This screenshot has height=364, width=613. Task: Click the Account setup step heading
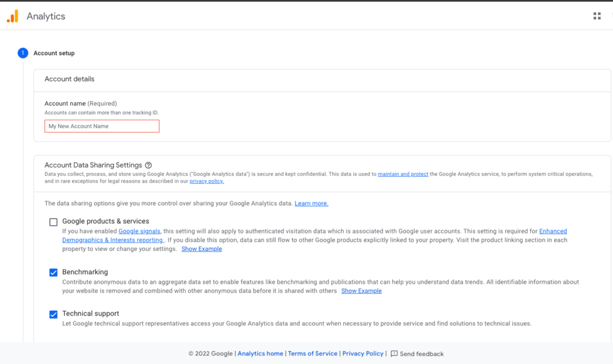pos(54,53)
